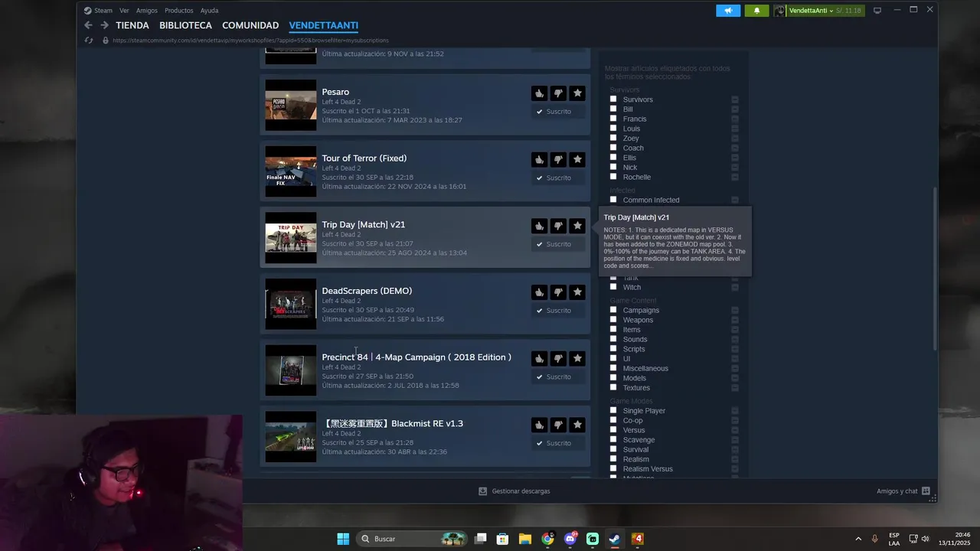Go to the TIENDA tab

coord(132,25)
